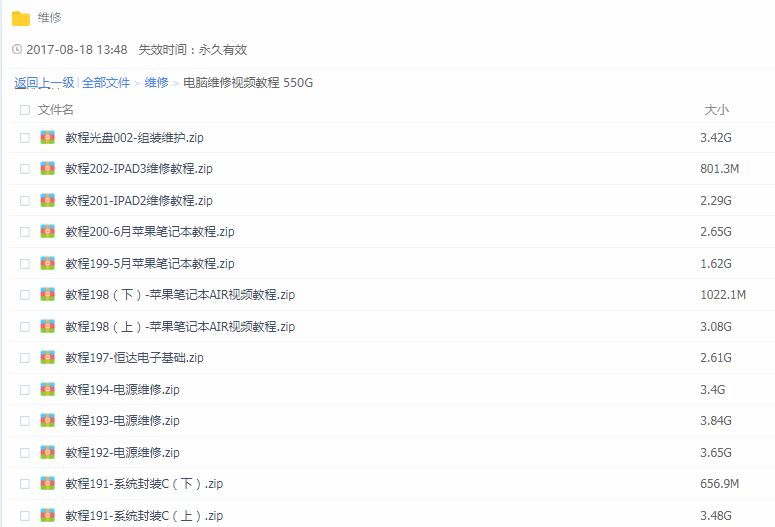
Task: Open file 教程192-电源维修.zip
Action: 122,452
